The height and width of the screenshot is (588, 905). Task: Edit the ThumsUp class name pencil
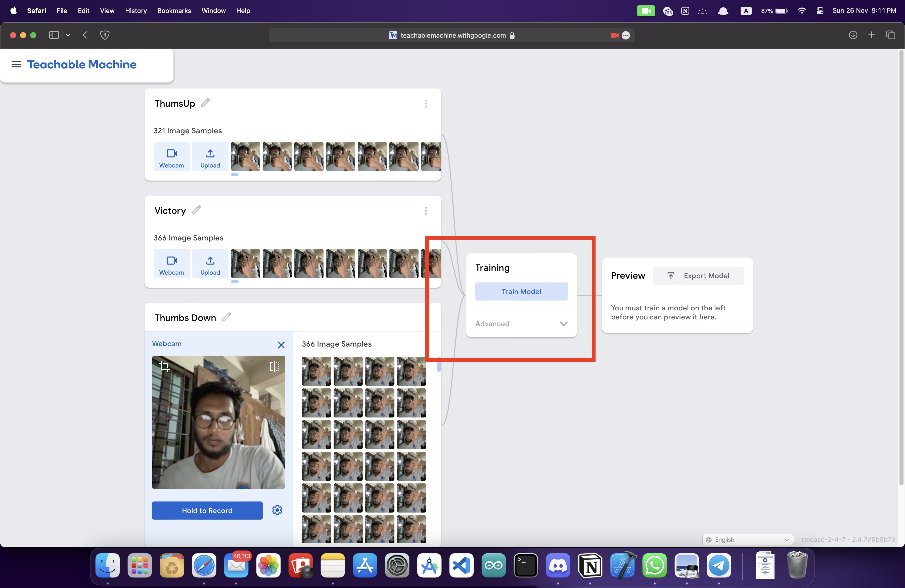205,103
